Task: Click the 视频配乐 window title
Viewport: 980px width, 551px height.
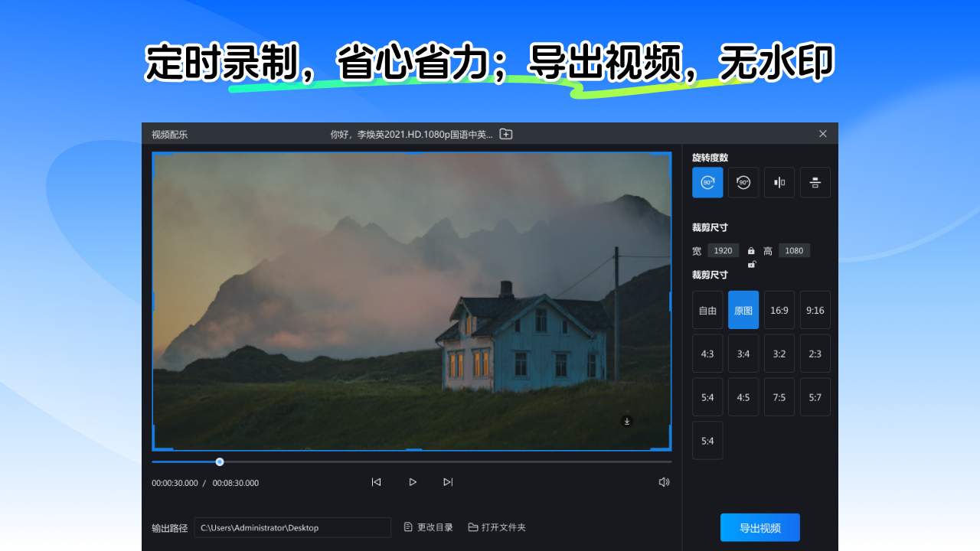Action: pos(169,135)
